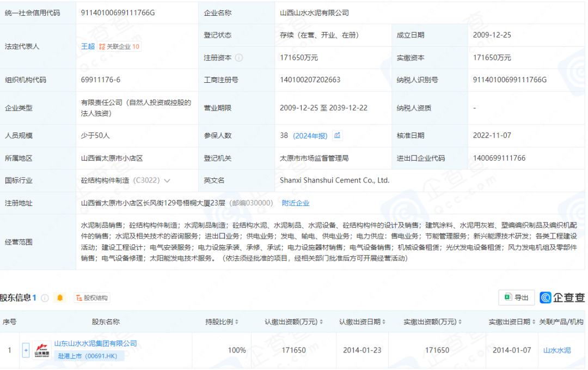Click the info icon beside 注册资本
The width and height of the screenshot is (588, 370).
click(x=239, y=58)
